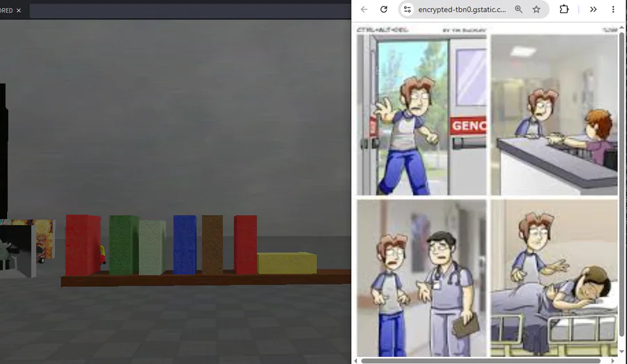Click the encrypted-tbn0.gstatic URL field

point(462,10)
